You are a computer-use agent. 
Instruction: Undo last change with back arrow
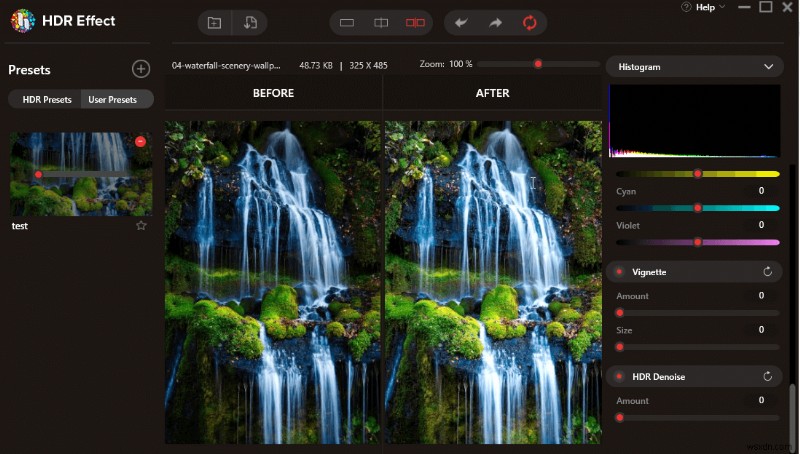point(461,23)
